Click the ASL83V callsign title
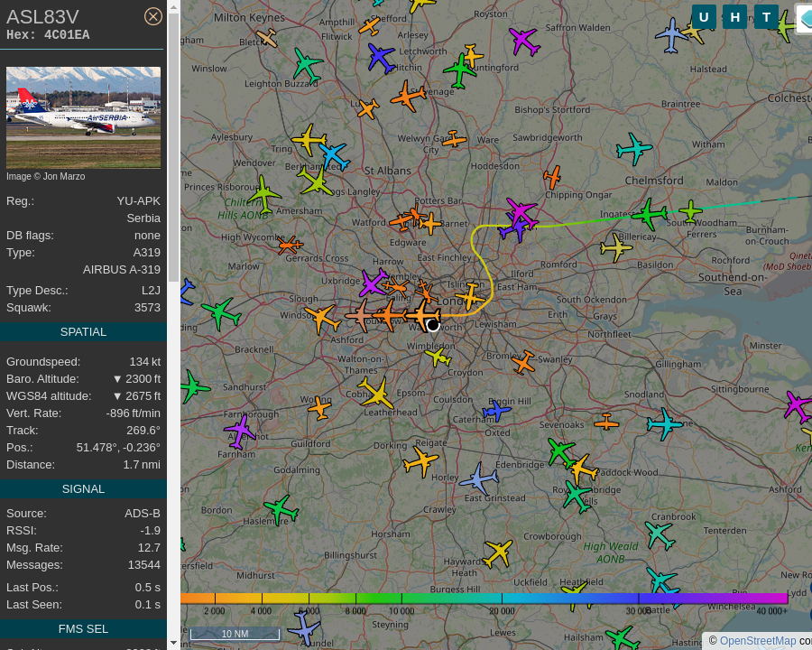 43,17
